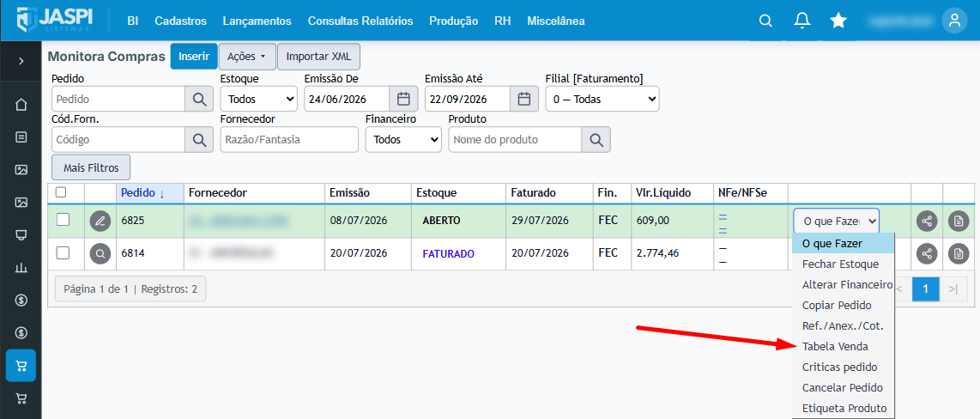This screenshot has width=980, height=419.
Task: Open the Miscelânea menu
Action: [556, 21]
